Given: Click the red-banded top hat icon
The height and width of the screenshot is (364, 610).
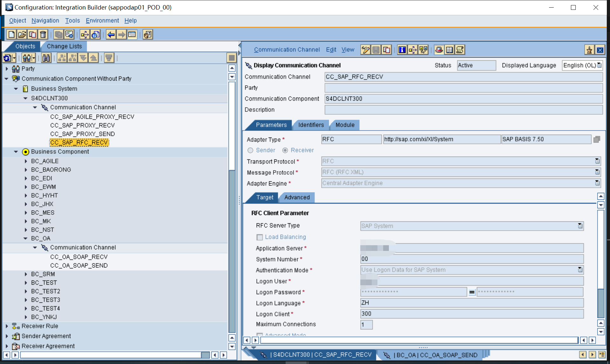Looking at the screenshot, I should point(439,50).
